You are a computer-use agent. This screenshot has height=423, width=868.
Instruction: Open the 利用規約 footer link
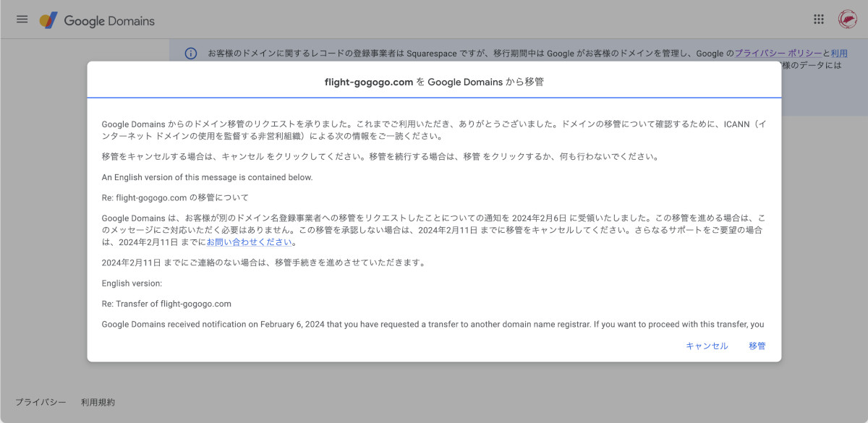(x=98, y=402)
